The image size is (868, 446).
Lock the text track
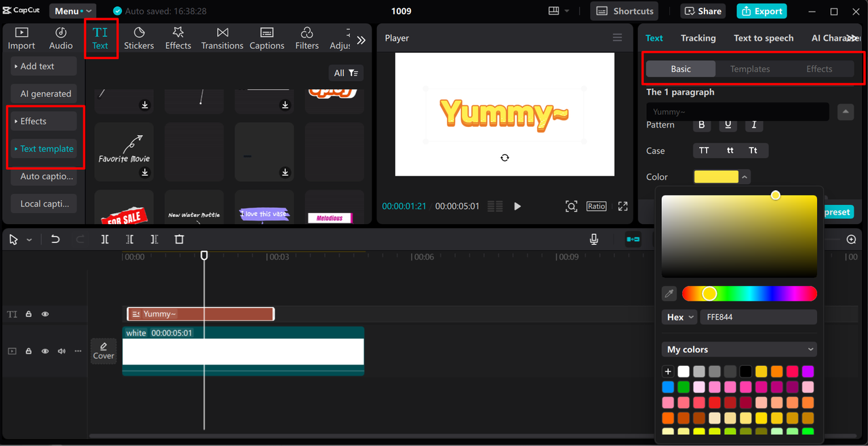coord(28,314)
